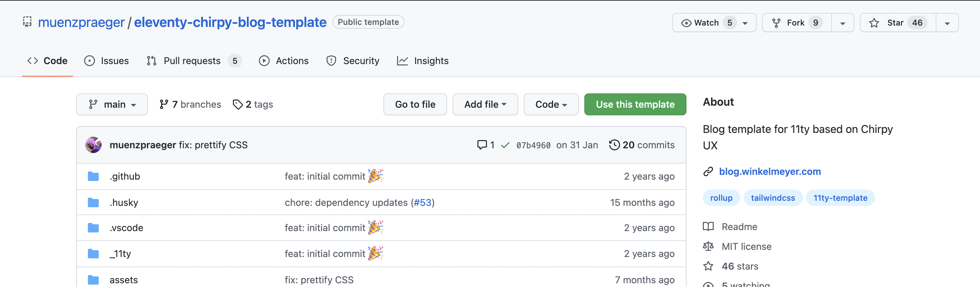
Task: View the 7 branches list
Action: pos(190,104)
